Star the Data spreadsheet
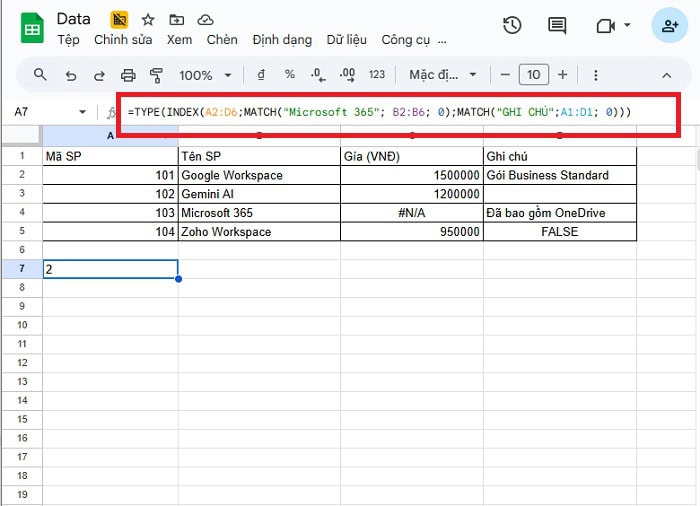The height and width of the screenshot is (506, 700). click(x=148, y=20)
